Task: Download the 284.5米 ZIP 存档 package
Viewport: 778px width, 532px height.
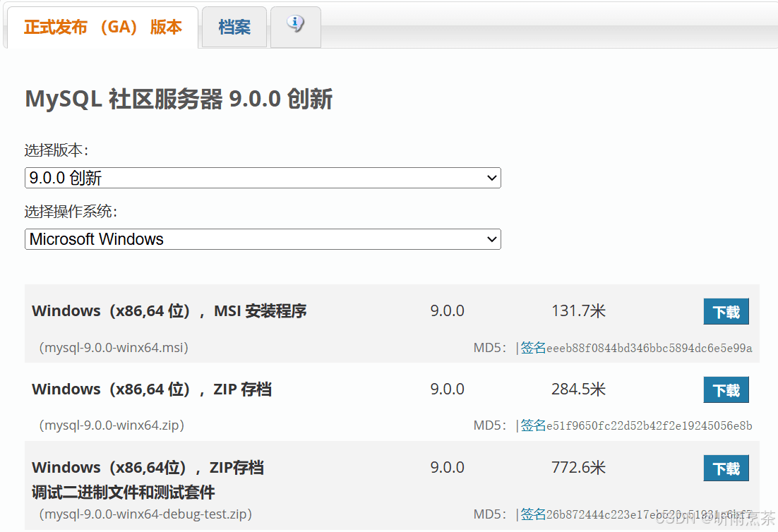Action: (x=726, y=389)
